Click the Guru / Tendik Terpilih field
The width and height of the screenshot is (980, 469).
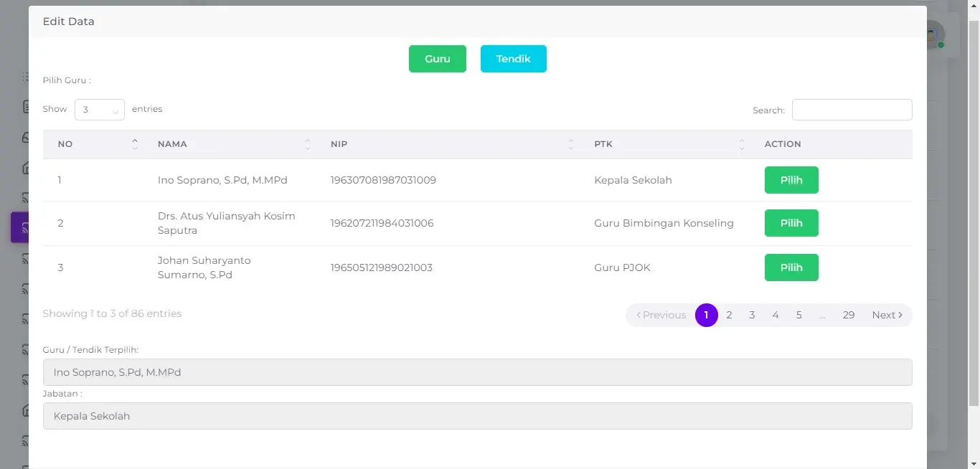click(x=478, y=372)
